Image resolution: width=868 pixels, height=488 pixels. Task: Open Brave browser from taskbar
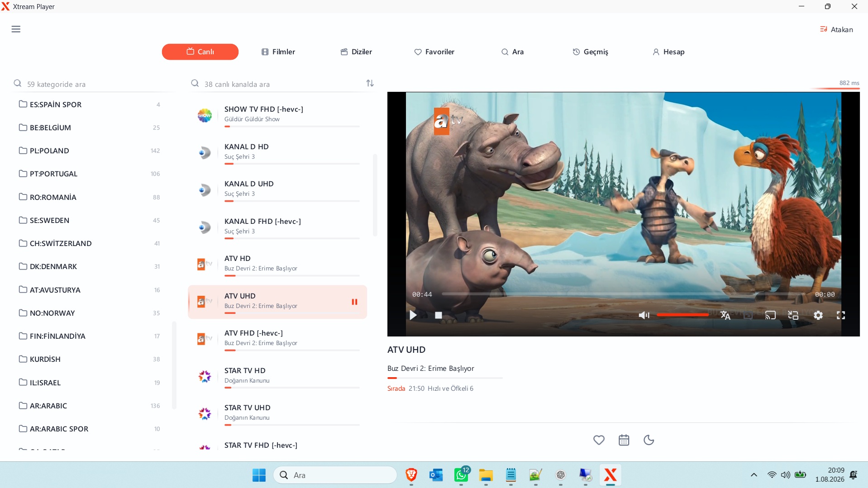[411, 475]
